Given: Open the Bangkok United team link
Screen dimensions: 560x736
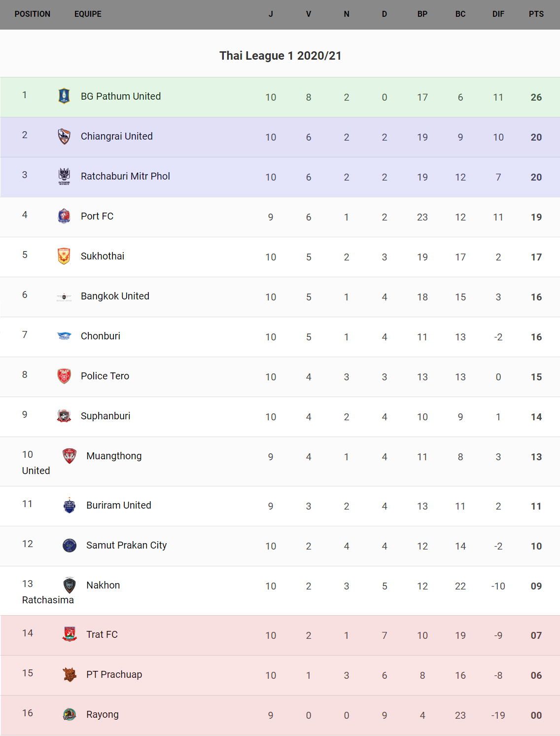Looking at the screenshot, I should 115,296.
